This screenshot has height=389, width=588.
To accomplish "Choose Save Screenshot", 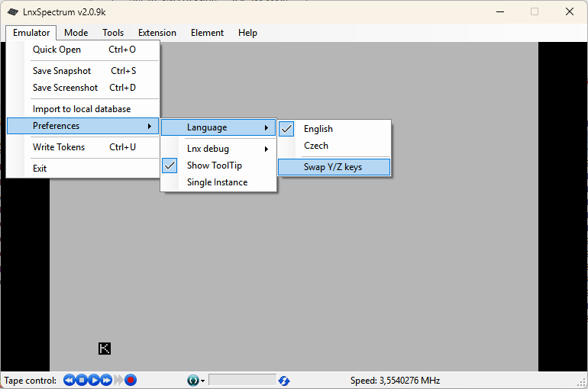I will click(83, 88).
